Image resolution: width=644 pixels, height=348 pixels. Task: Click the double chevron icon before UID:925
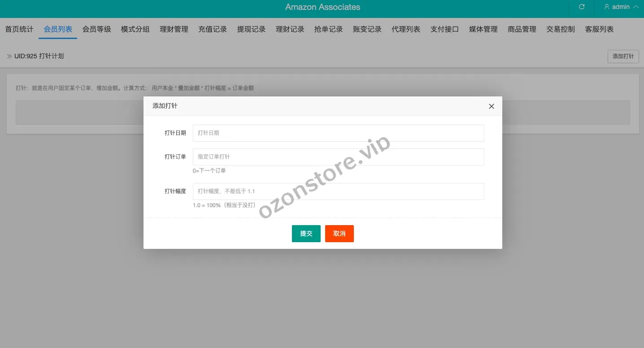(x=9, y=57)
